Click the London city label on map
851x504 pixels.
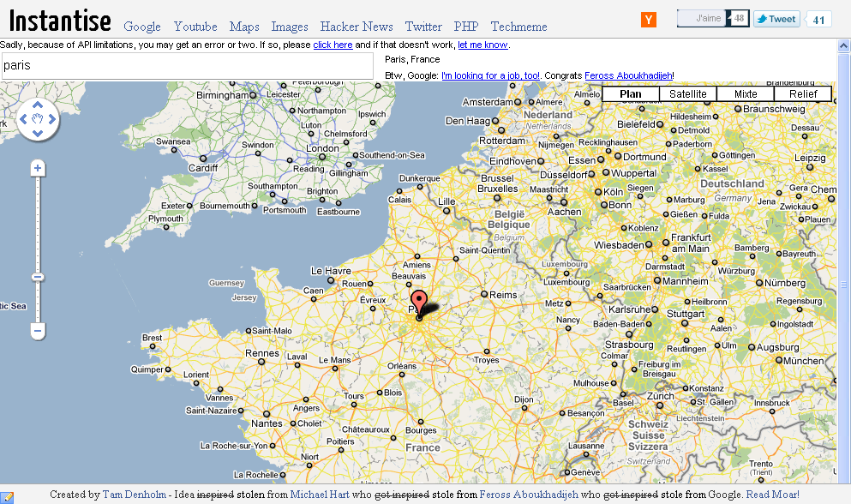click(322, 148)
